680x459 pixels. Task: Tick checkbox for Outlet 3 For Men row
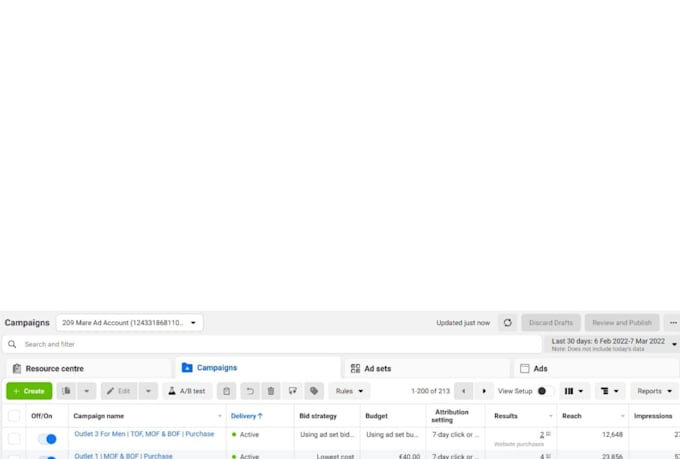coord(14,439)
